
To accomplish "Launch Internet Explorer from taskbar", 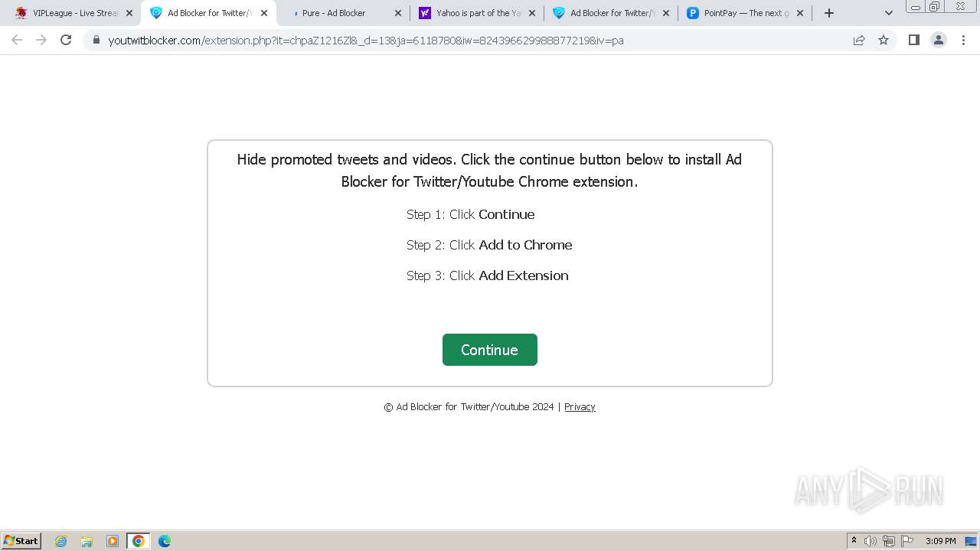I will (x=60, y=541).
